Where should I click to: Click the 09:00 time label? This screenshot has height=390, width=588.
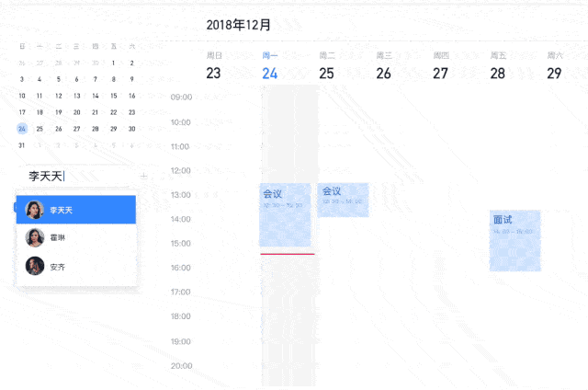[181, 97]
